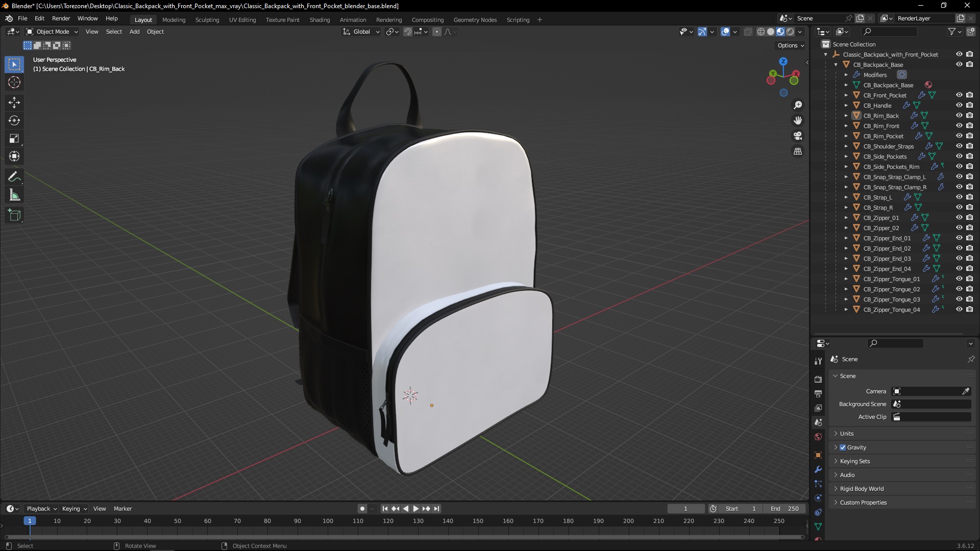Image resolution: width=980 pixels, height=551 pixels.
Task: Open the Render menu
Action: pyautogui.click(x=61, y=18)
